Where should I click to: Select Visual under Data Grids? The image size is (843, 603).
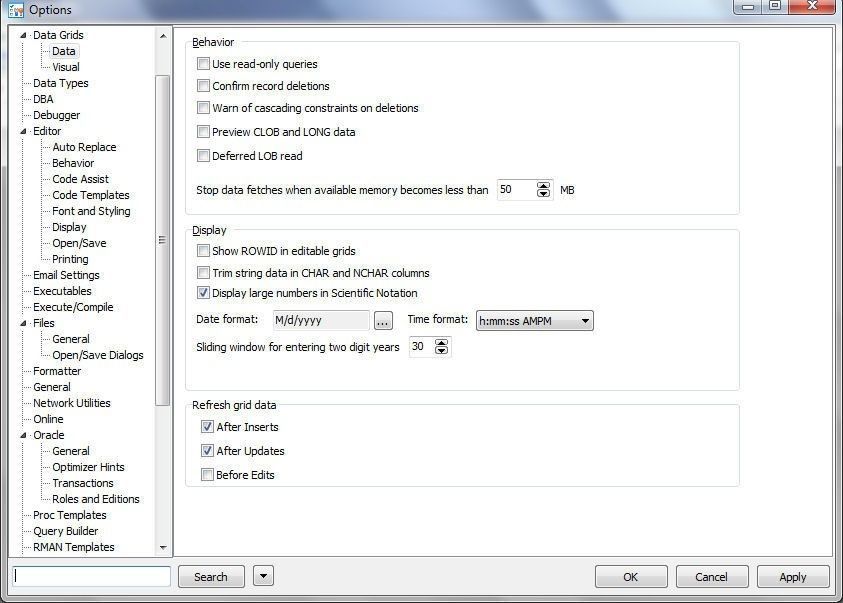point(66,67)
